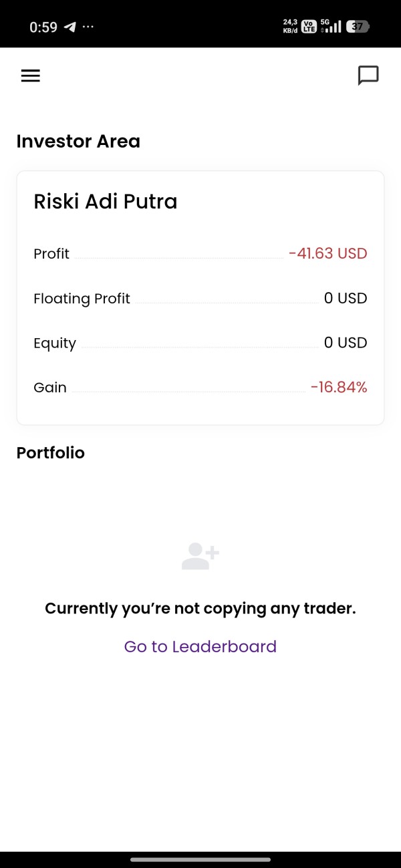The width and height of the screenshot is (401, 868).
Task: Tap the Floating Profit label
Action: pos(82,299)
